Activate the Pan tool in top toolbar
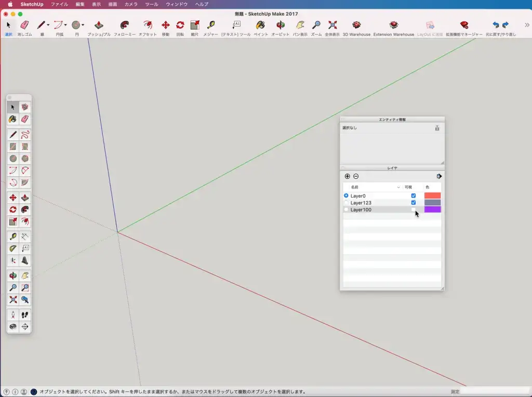The height and width of the screenshot is (397, 532). 300,25
